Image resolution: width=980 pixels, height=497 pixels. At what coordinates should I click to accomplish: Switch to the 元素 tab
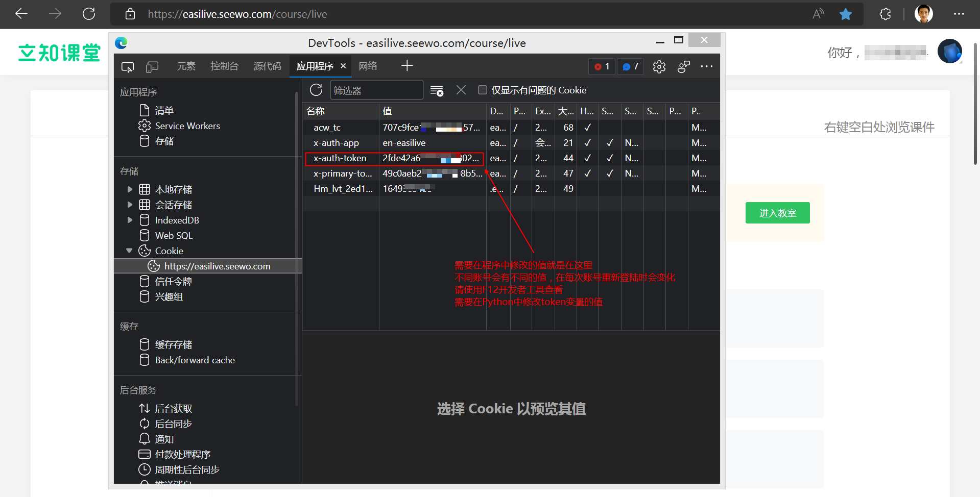tap(185, 66)
